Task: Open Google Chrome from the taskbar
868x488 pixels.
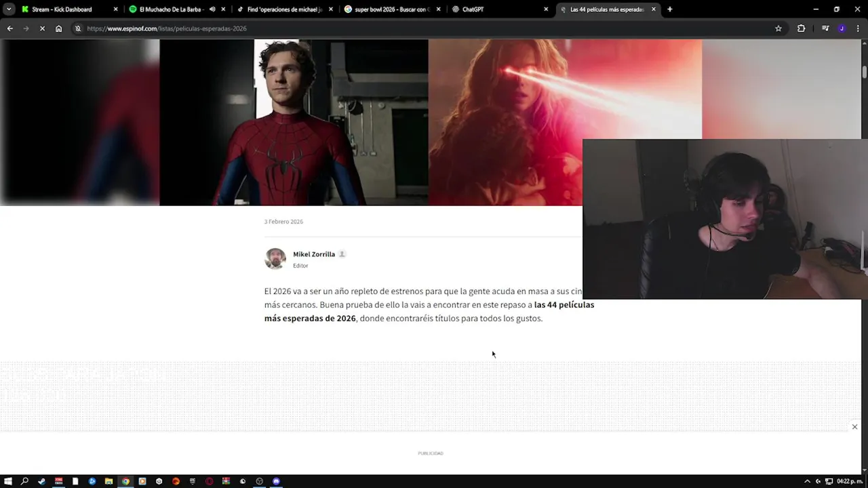Action: pos(125,481)
